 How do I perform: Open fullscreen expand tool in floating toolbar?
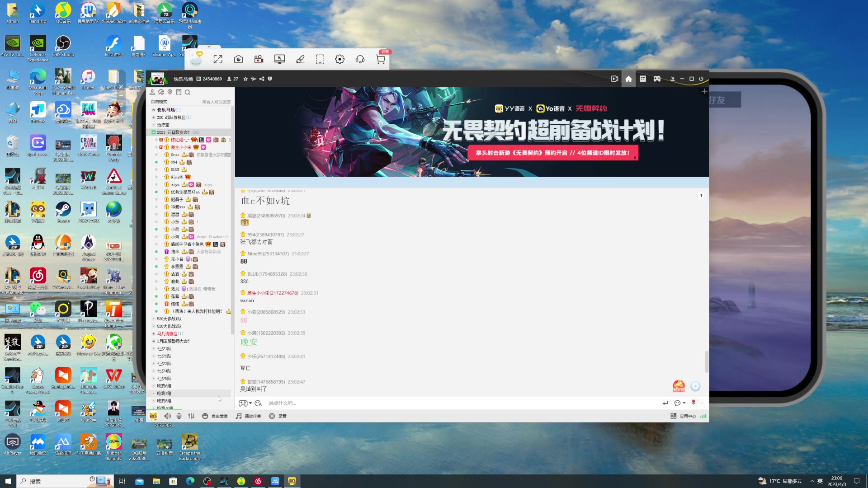coord(218,60)
